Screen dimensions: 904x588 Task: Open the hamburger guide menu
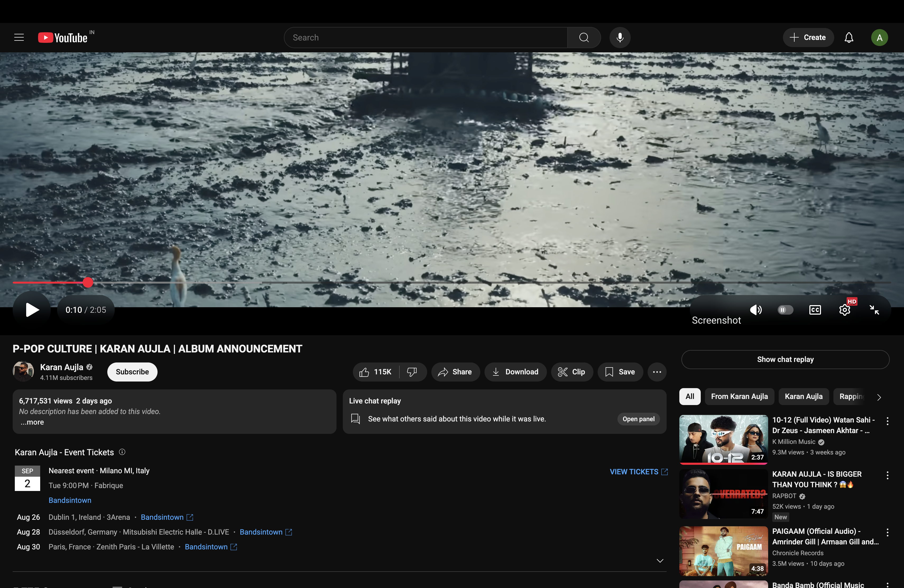coord(19,38)
